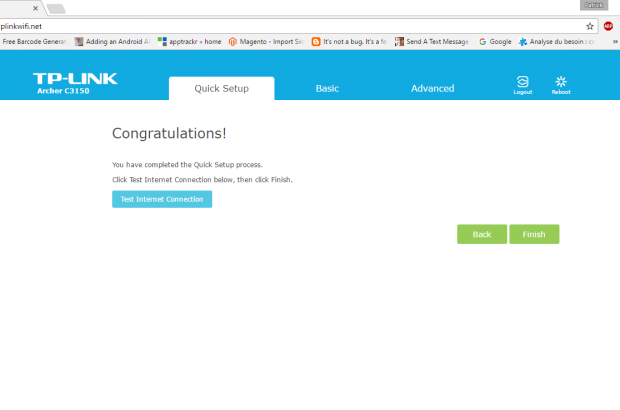Image resolution: width=620 pixels, height=410 pixels.
Task: Click the Reboot icon
Action: point(561,83)
